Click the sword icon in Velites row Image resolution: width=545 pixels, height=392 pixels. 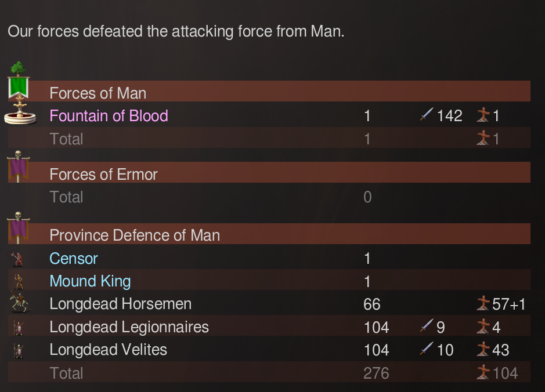coord(427,350)
